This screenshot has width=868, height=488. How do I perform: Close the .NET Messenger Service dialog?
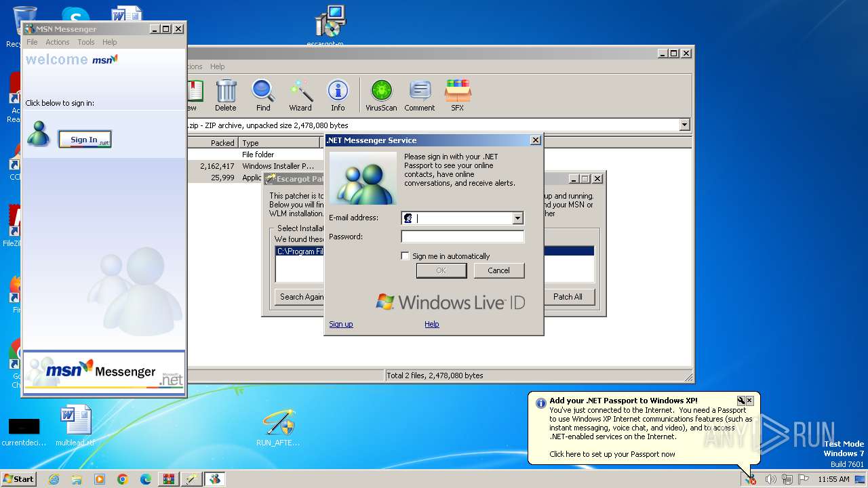tap(535, 140)
